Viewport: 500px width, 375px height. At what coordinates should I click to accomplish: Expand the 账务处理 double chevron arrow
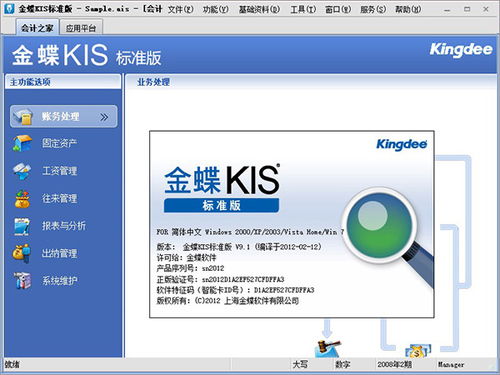click(x=104, y=117)
